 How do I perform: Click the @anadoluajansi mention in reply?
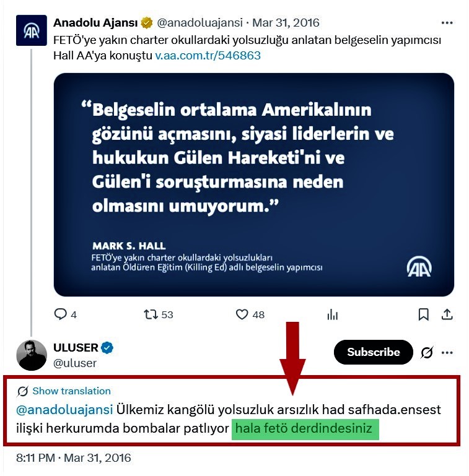pyautogui.click(x=64, y=410)
